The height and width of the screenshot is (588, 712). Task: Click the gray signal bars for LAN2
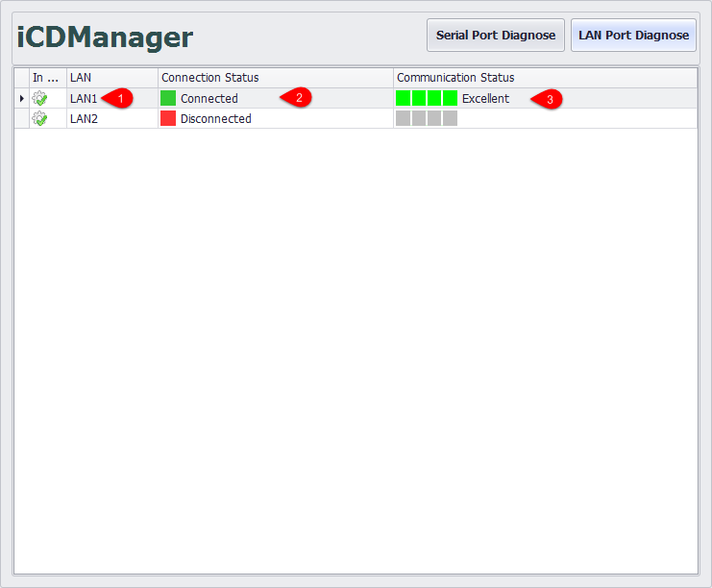click(426, 118)
